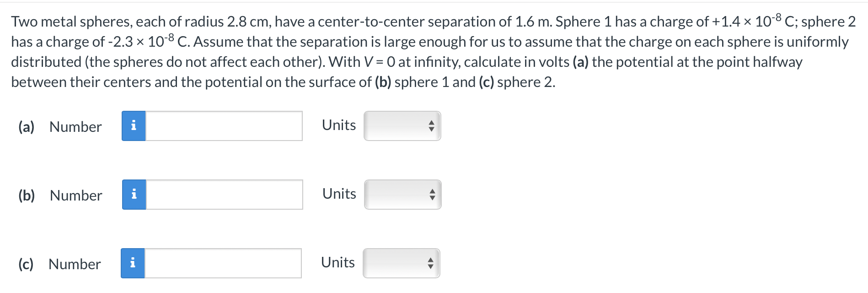Open the Units dropdown for part (a)
868x293 pixels.
402,126
